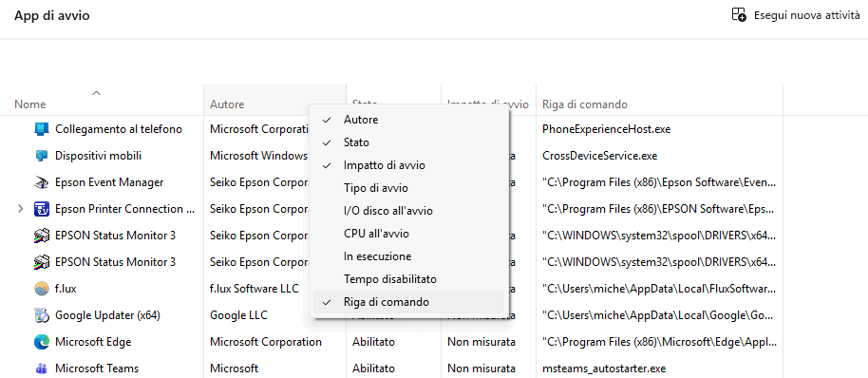Expand the Epson Printer Connection row
Image resolution: width=868 pixels, height=378 pixels.
[x=21, y=209]
